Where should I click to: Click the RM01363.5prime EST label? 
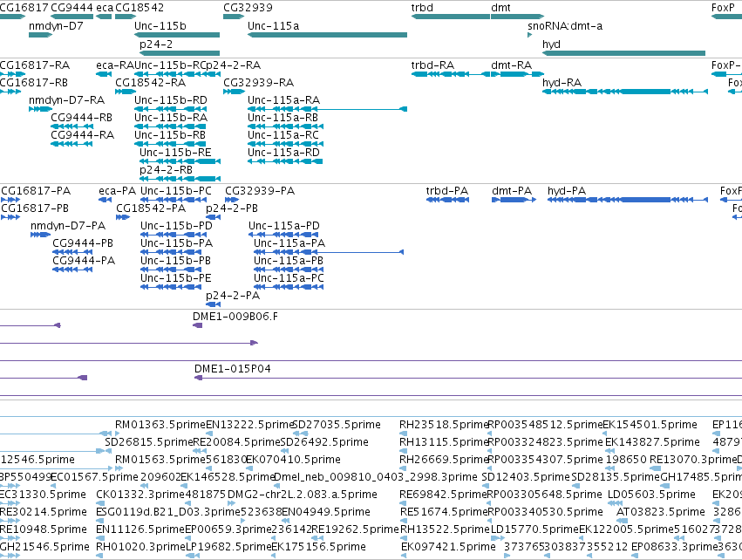(160, 425)
